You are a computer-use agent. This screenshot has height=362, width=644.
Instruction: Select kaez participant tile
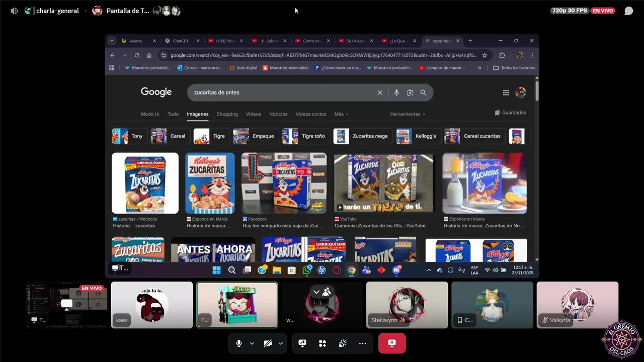point(152,305)
